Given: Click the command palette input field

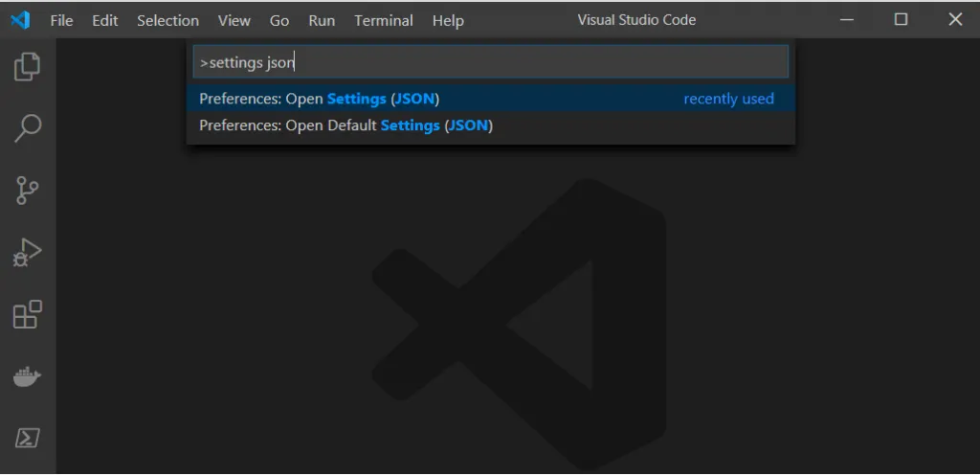Looking at the screenshot, I should point(490,63).
